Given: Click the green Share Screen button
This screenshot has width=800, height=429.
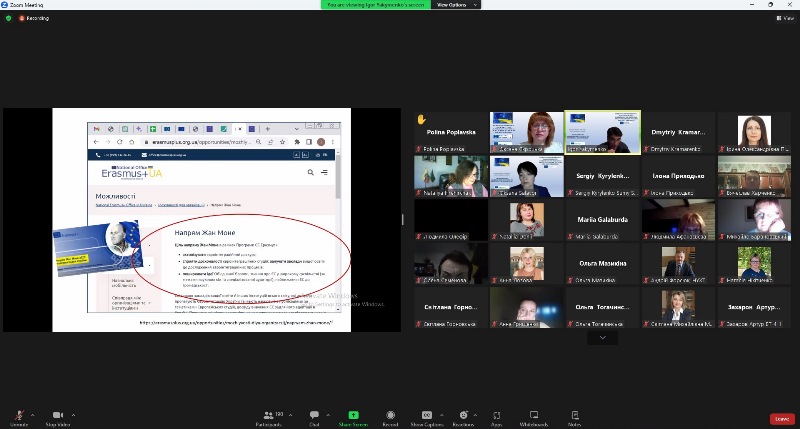Looking at the screenshot, I should [x=353, y=417].
